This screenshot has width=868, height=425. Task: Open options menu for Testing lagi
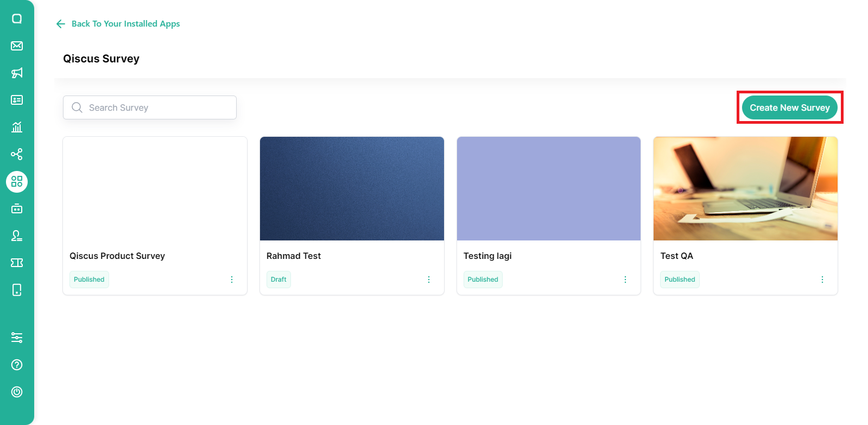625,280
